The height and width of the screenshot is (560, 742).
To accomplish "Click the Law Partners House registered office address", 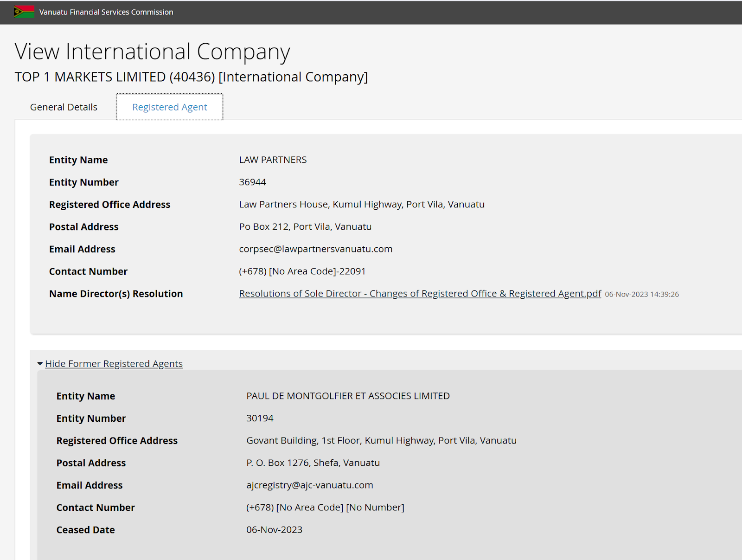I will pyautogui.click(x=362, y=205).
